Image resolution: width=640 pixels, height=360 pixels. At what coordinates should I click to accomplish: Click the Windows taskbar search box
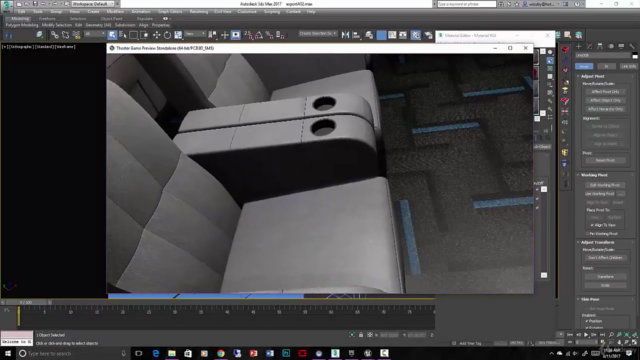pos(73,353)
